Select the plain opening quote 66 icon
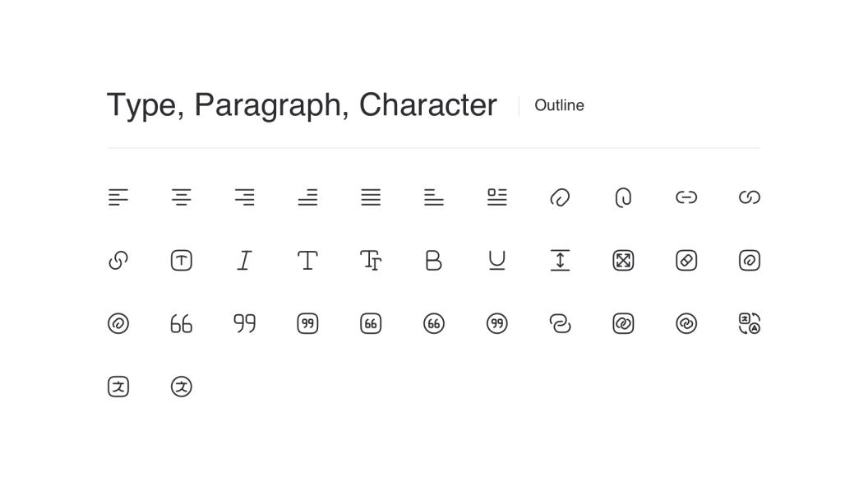868x496 pixels. point(182,324)
